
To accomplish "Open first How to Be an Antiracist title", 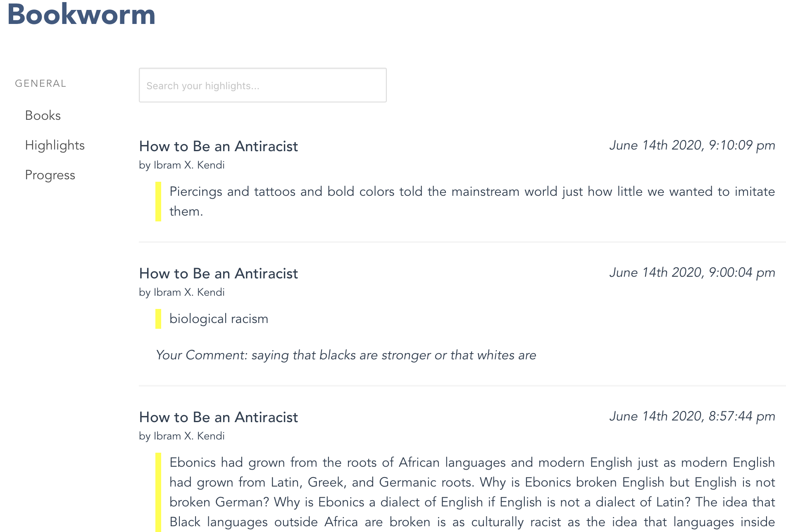I will [x=218, y=146].
